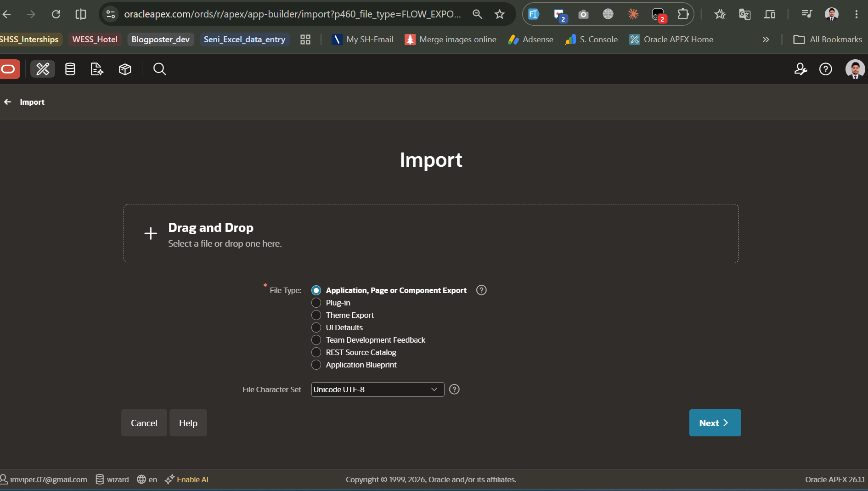Bookmark this page with the star
Image resolution: width=868 pixels, height=491 pixels.
499,14
